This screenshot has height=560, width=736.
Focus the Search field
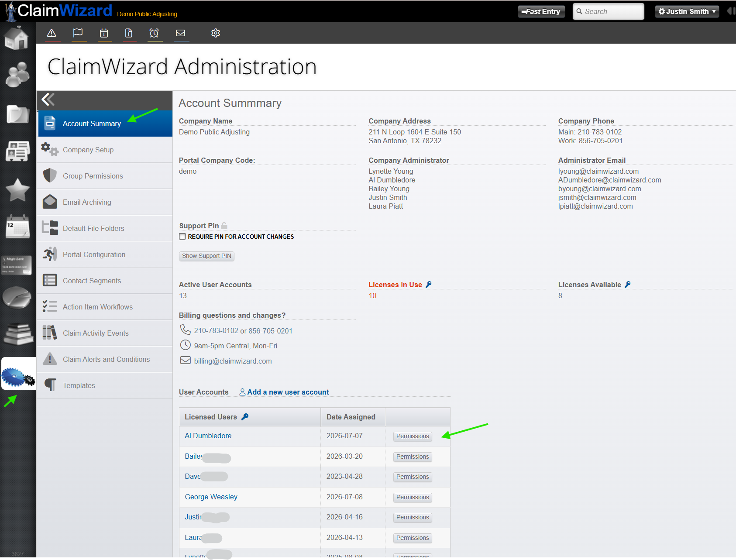click(x=608, y=12)
